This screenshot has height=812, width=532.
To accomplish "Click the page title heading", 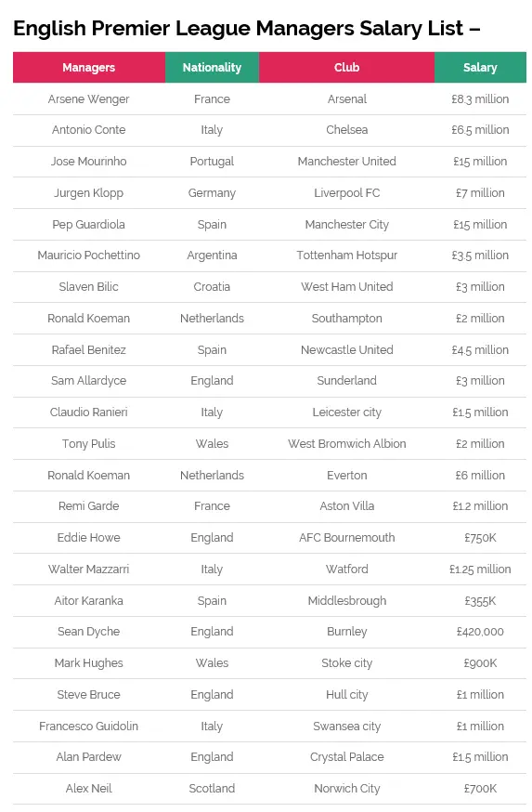I will pyautogui.click(x=246, y=29).
